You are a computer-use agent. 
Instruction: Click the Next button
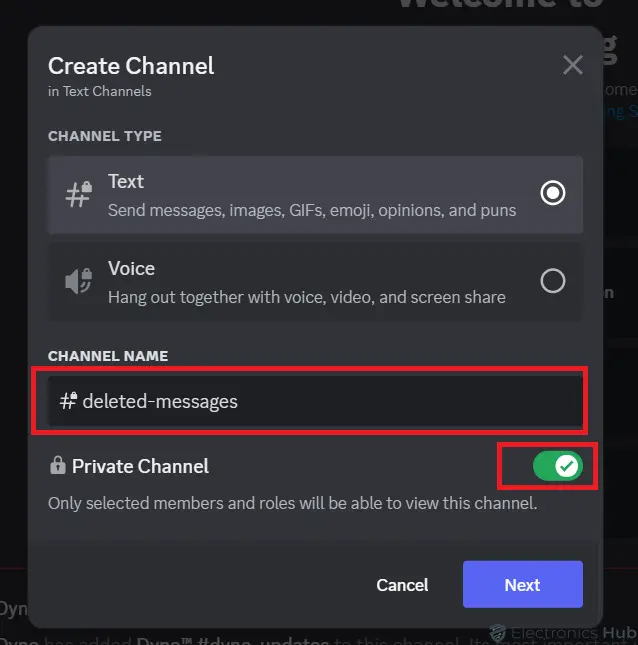click(522, 584)
